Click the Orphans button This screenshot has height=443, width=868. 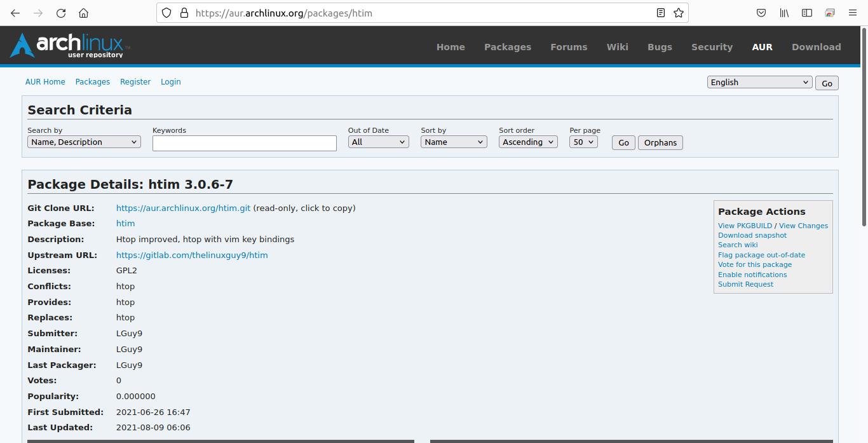pyautogui.click(x=660, y=142)
